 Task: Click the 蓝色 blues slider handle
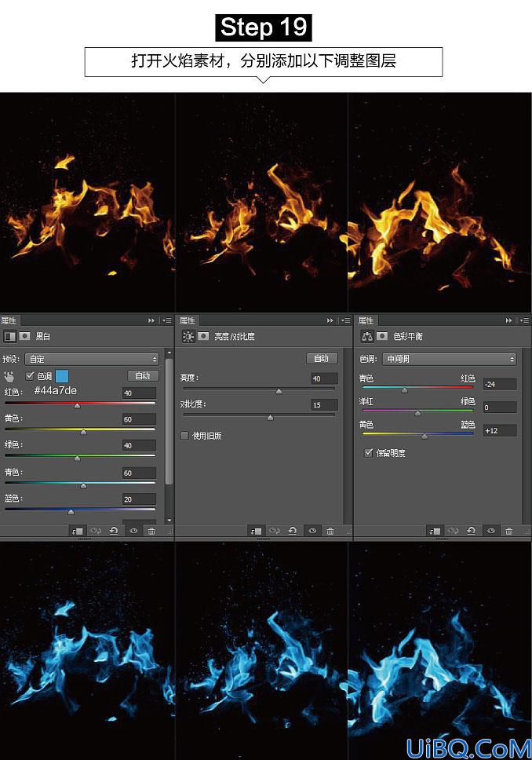(71, 512)
